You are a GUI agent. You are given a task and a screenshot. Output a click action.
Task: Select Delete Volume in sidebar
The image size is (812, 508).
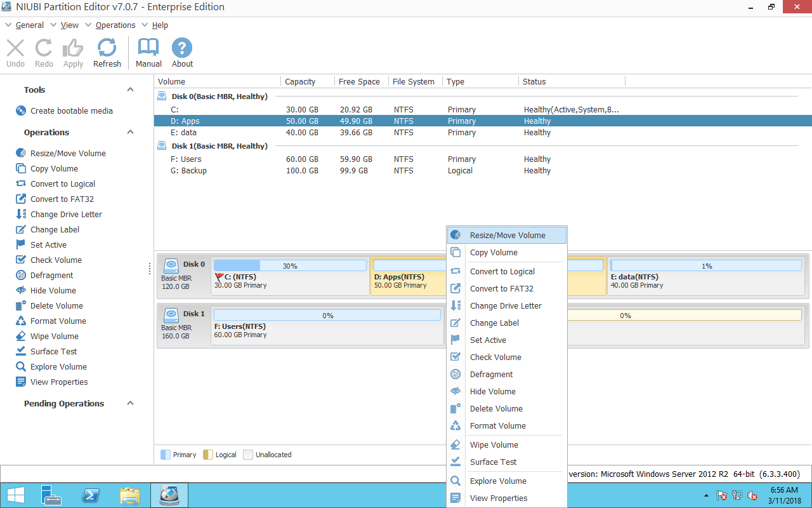click(x=56, y=305)
